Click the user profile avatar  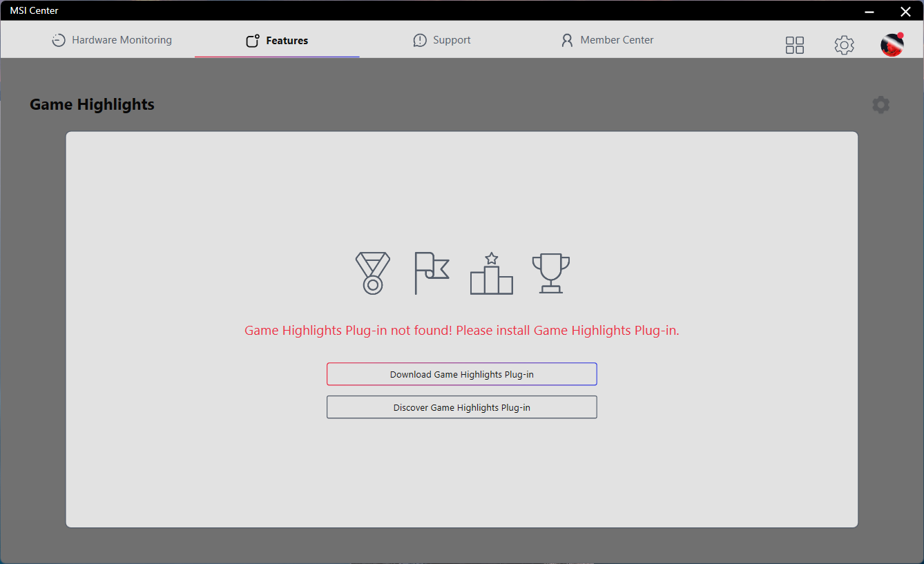(x=892, y=45)
